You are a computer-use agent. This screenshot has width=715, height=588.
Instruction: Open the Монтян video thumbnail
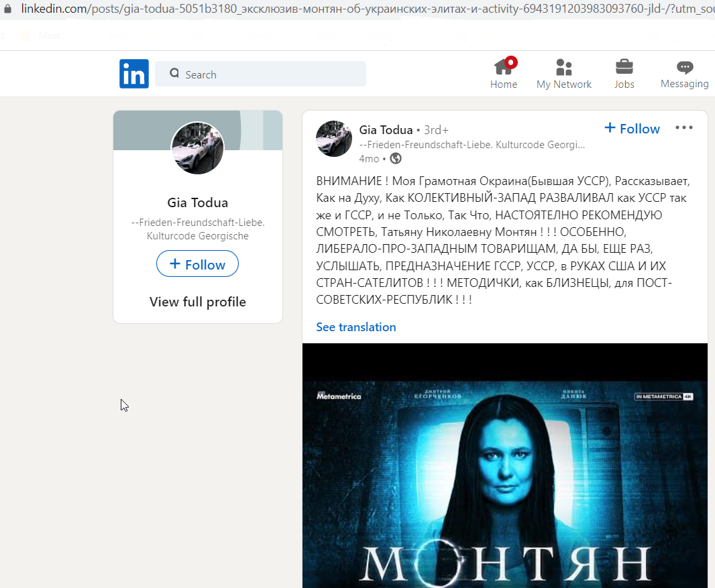click(505, 465)
